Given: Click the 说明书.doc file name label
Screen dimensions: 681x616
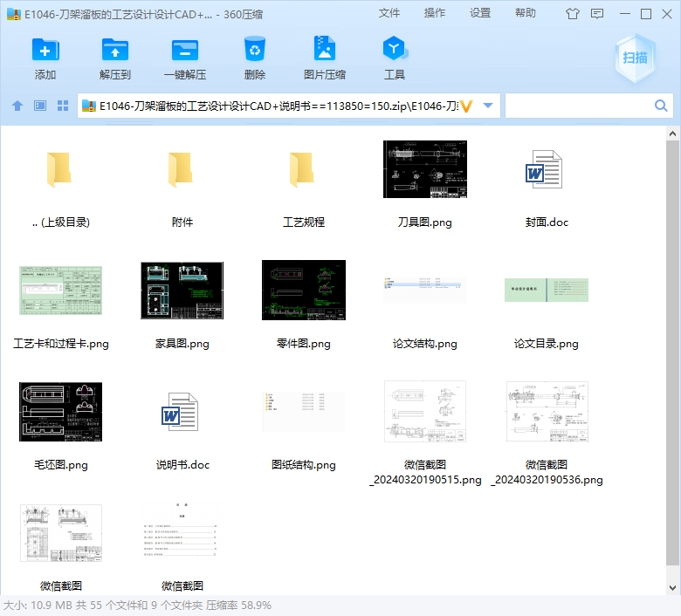Looking at the screenshot, I should click(182, 465).
